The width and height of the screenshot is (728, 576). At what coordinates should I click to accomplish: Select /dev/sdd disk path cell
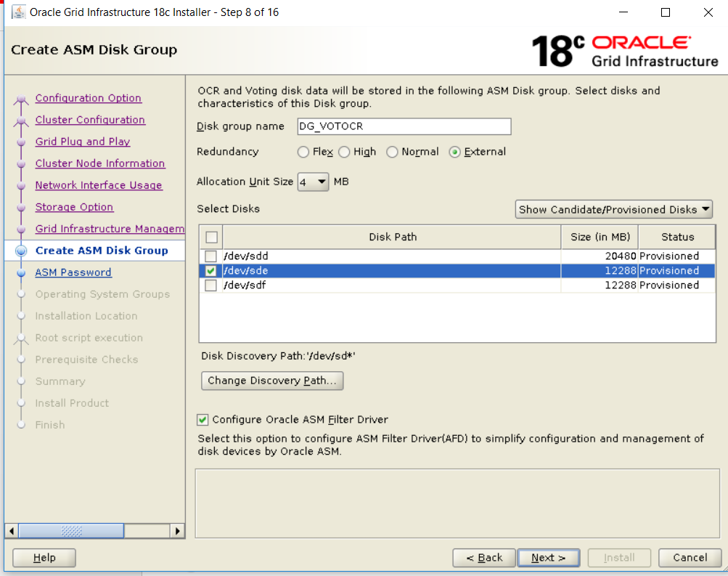click(392, 256)
